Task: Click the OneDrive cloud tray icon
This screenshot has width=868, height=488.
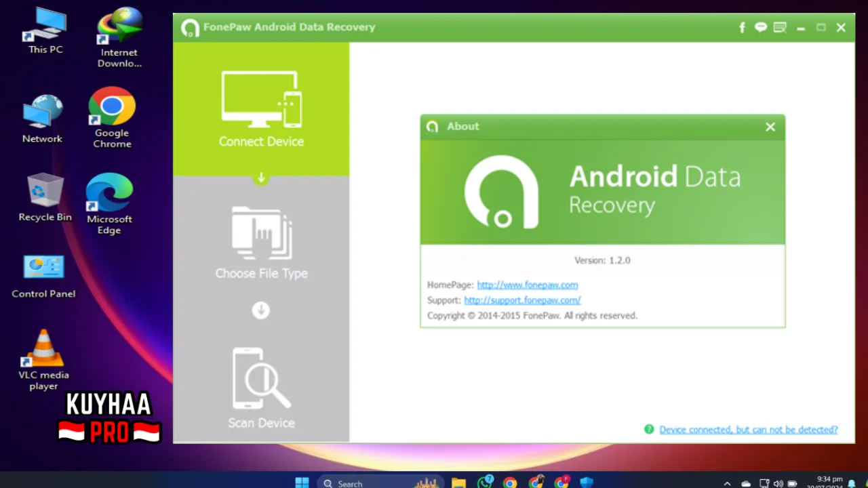Action: [746, 483]
